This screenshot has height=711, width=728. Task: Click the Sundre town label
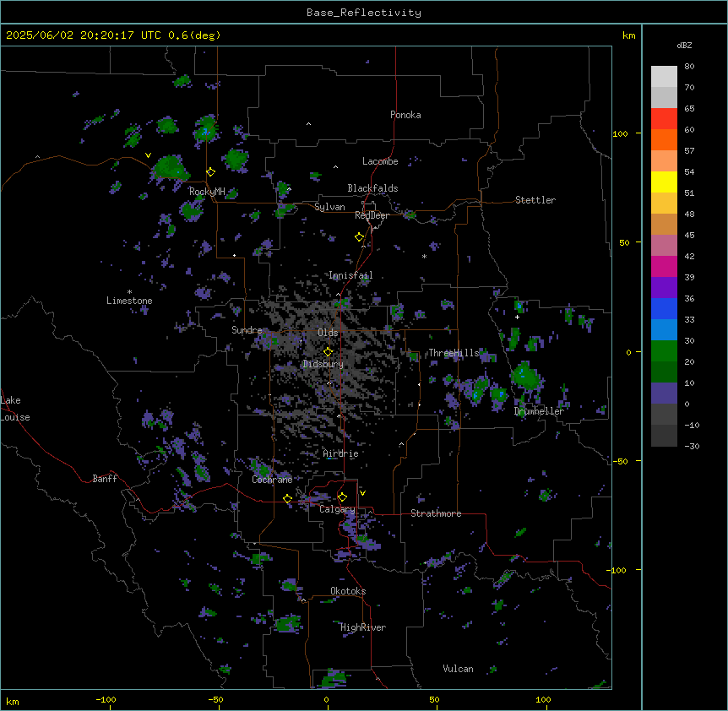coord(247,330)
